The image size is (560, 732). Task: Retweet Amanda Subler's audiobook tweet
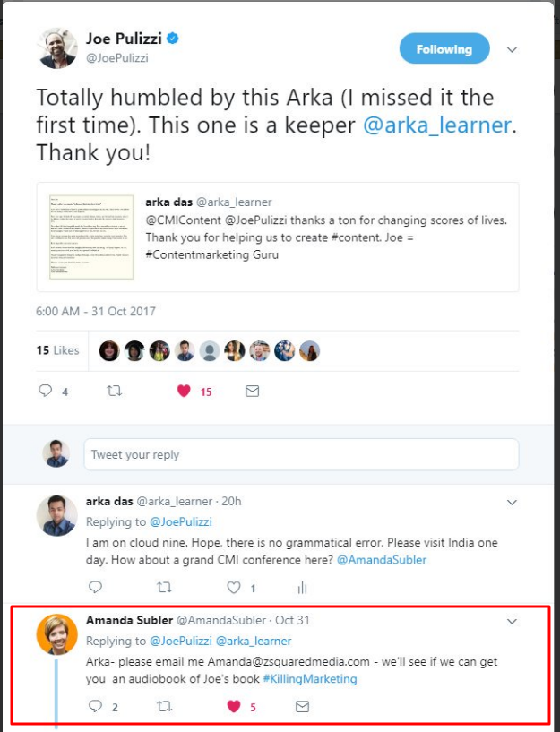click(164, 707)
